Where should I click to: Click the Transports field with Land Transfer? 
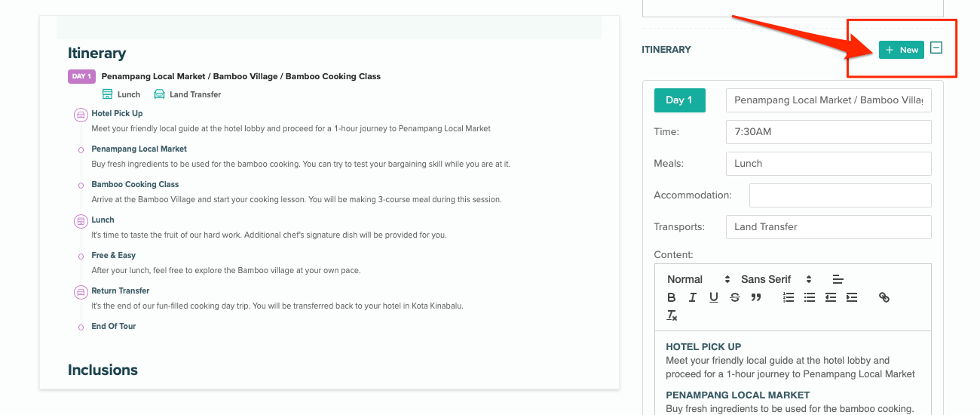828,227
